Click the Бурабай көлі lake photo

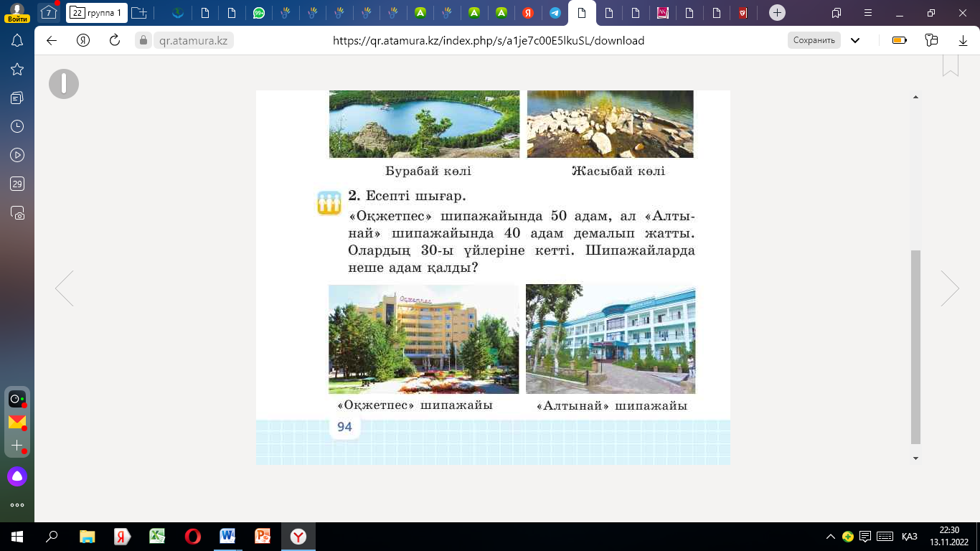coord(424,124)
